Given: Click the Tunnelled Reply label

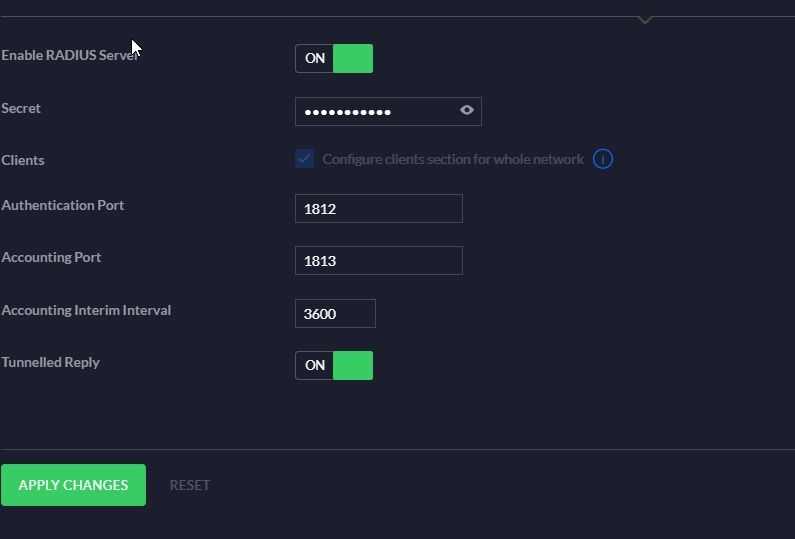Looking at the screenshot, I should [x=51, y=362].
